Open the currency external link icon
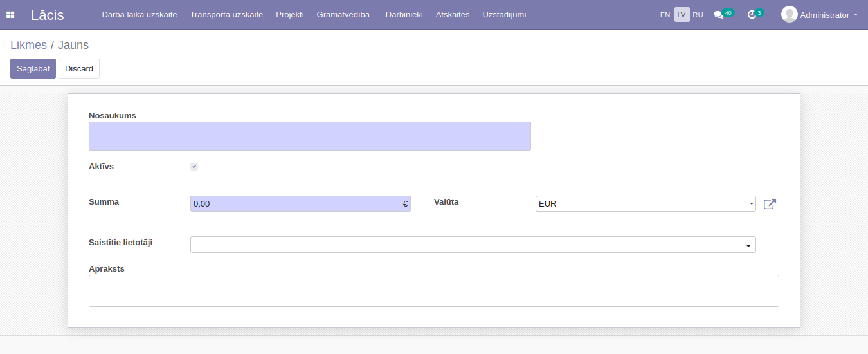This screenshot has width=868, height=354. tap(770, 204)
